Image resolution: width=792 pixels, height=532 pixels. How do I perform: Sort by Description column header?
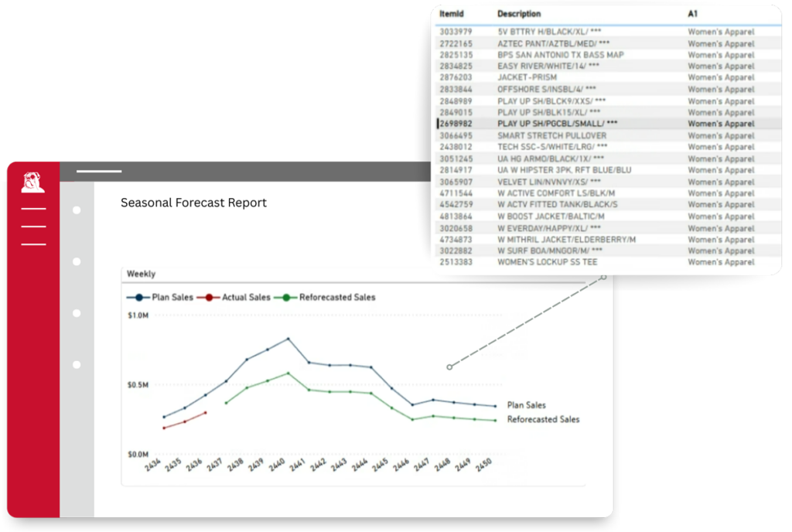(519, 14)
